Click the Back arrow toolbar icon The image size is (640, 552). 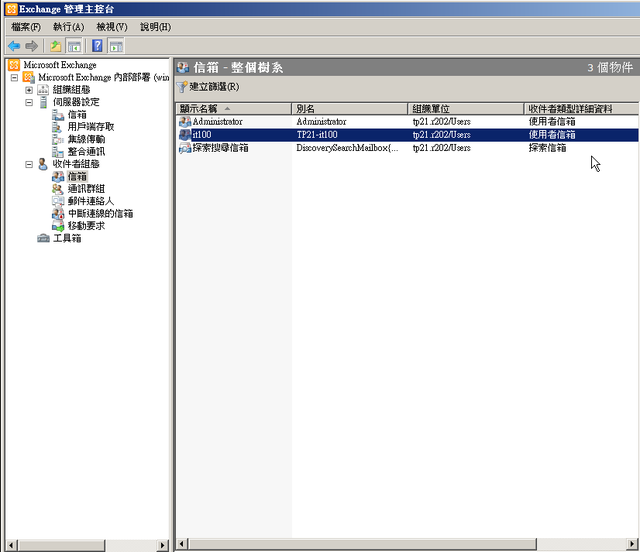coord(14,46)
